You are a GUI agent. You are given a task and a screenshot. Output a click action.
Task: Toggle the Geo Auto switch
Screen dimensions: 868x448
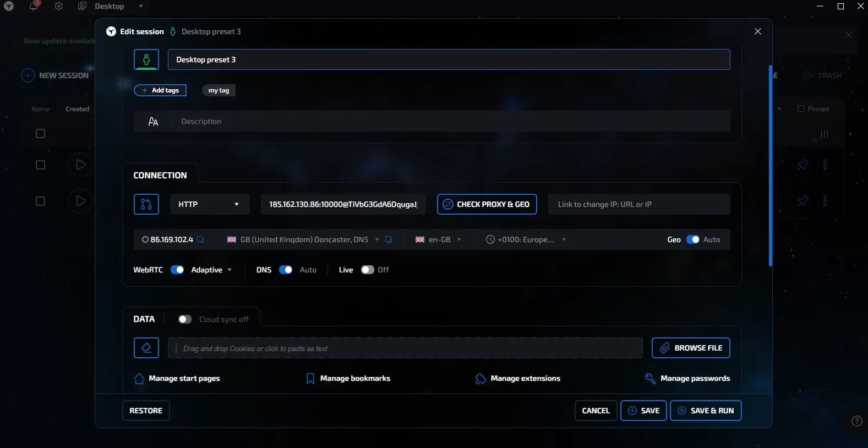693,239
